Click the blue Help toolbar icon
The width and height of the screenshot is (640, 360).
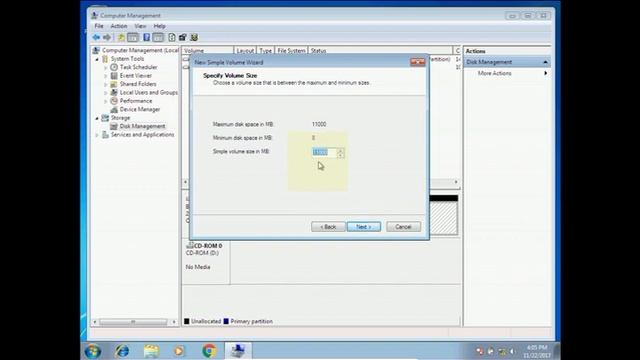tap(147, 38)
